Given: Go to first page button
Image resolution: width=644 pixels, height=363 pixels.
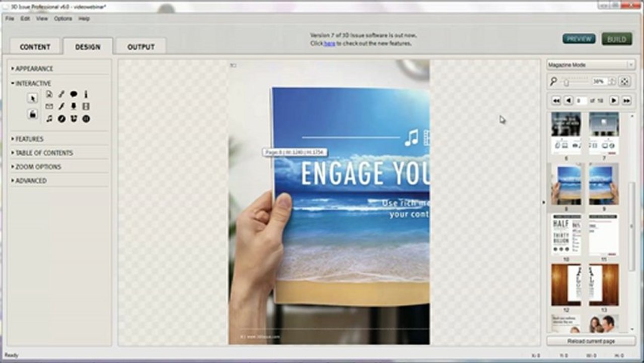Looking at the screenshot, I should [x=556, y=101].
